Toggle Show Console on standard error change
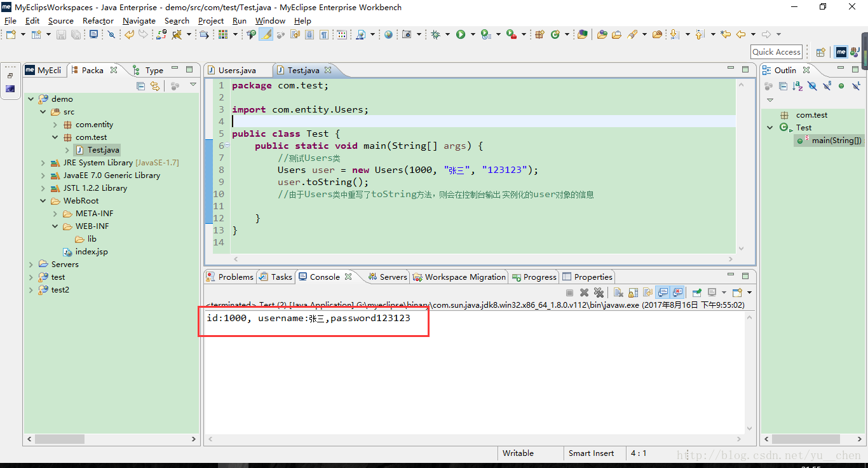 tap(677, 292)
